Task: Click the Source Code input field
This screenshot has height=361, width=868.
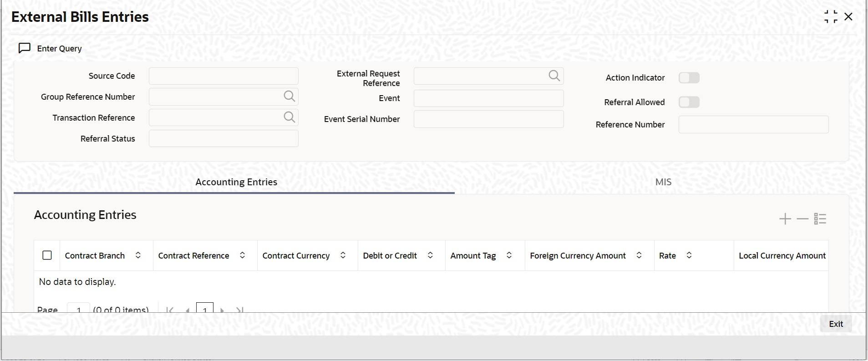Action: tap(223, 76)
